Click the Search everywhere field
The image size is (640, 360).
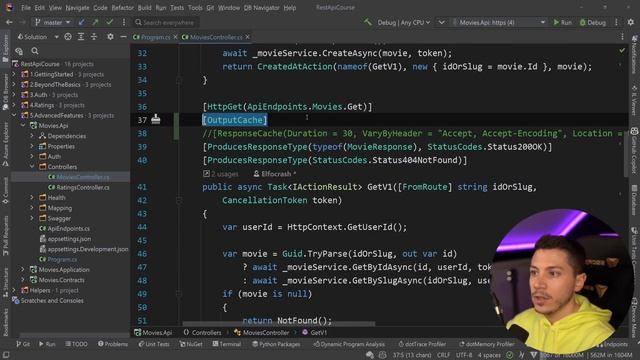point(168,22)
